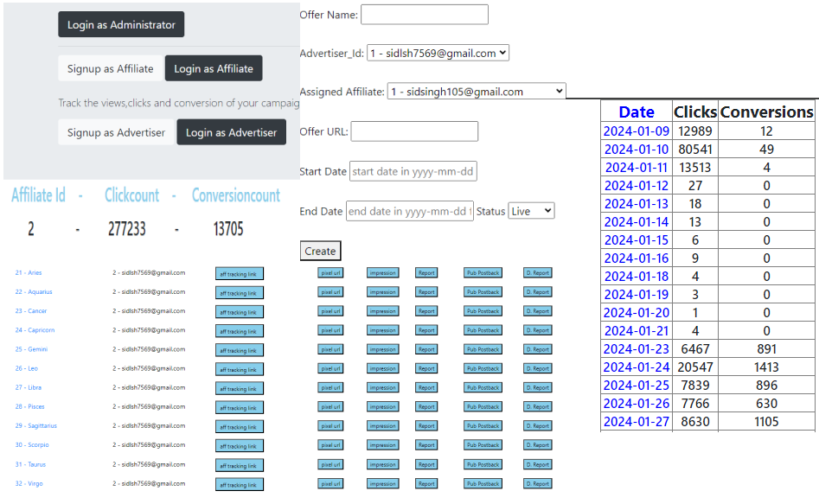This screenshot has width=819, height=504.
Task: Open the 2024-01-10 date link
Action: point(637,150)
